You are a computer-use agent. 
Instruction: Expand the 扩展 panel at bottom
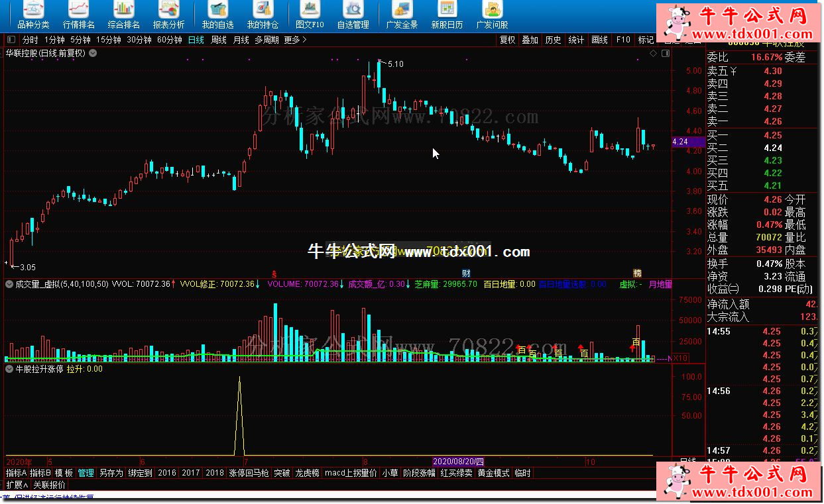pos(17,485)
